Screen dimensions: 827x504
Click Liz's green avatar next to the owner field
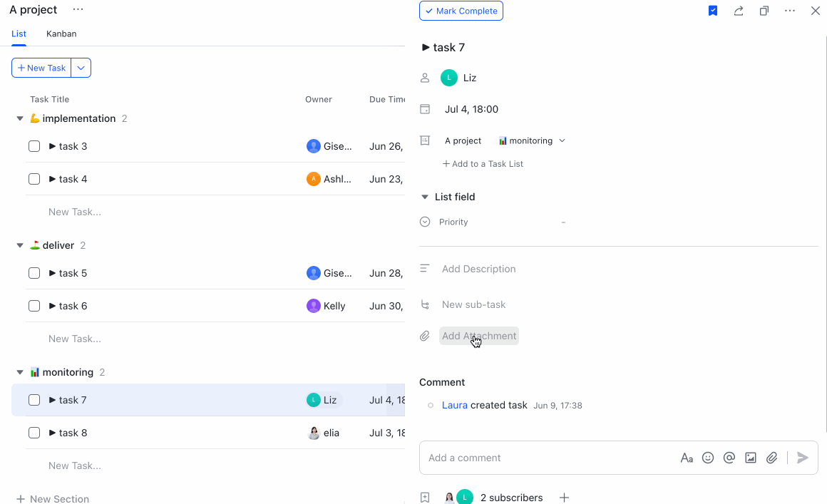tap(449, 78)
